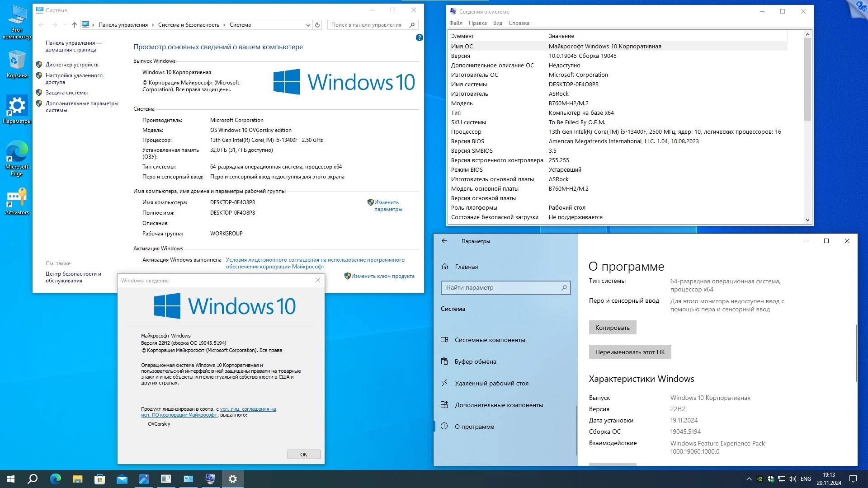Open NVIDIA settings from the system tray
This screenshot has height=488, width=868.
coord(759,479)
